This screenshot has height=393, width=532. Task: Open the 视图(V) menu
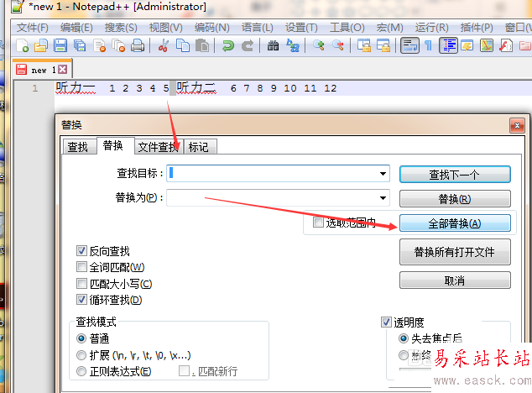click(x=165, y=28)
